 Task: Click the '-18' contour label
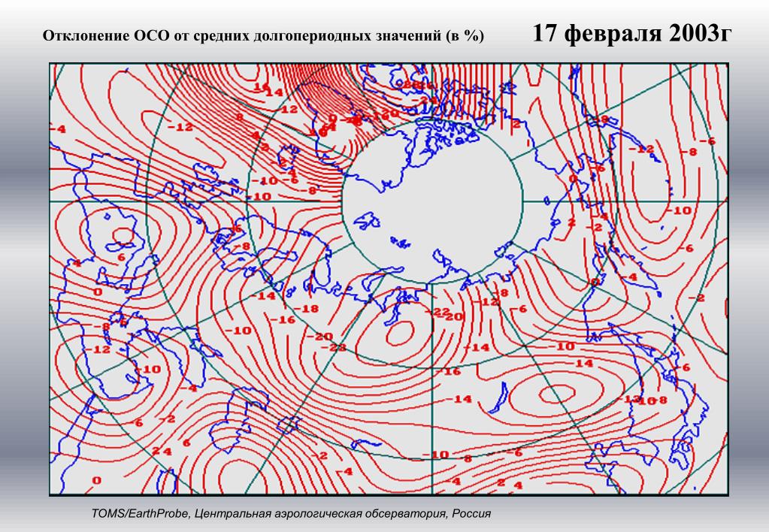pos(307,308)
